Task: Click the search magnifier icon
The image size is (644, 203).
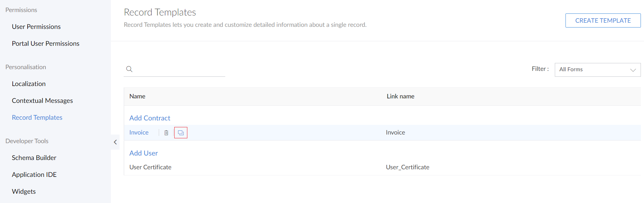Action: (129, 69)
